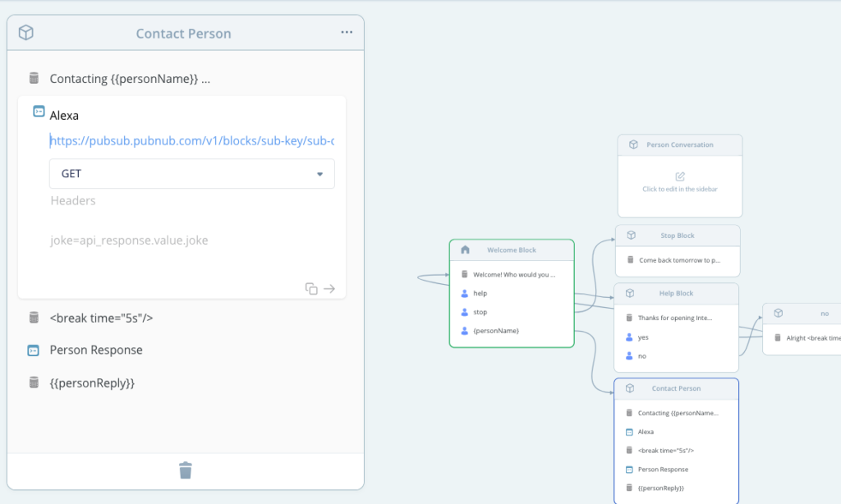Select the arrow icon next to the duplicate icon
The image size is (841, 504).
tap(330, 288)
